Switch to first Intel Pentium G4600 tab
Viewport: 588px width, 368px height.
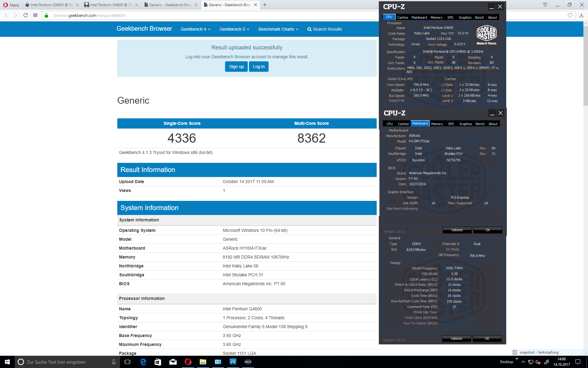click(x=51, y=5)
